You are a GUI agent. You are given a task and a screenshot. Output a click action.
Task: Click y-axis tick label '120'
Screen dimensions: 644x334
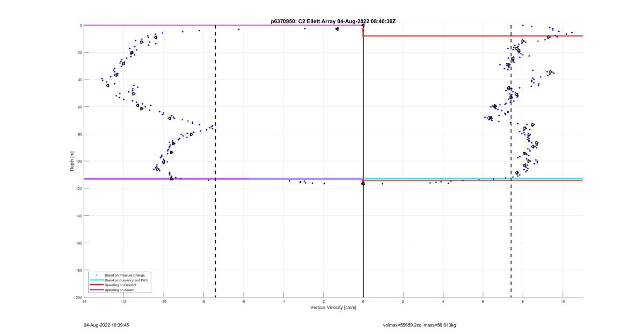pos(78,188)
